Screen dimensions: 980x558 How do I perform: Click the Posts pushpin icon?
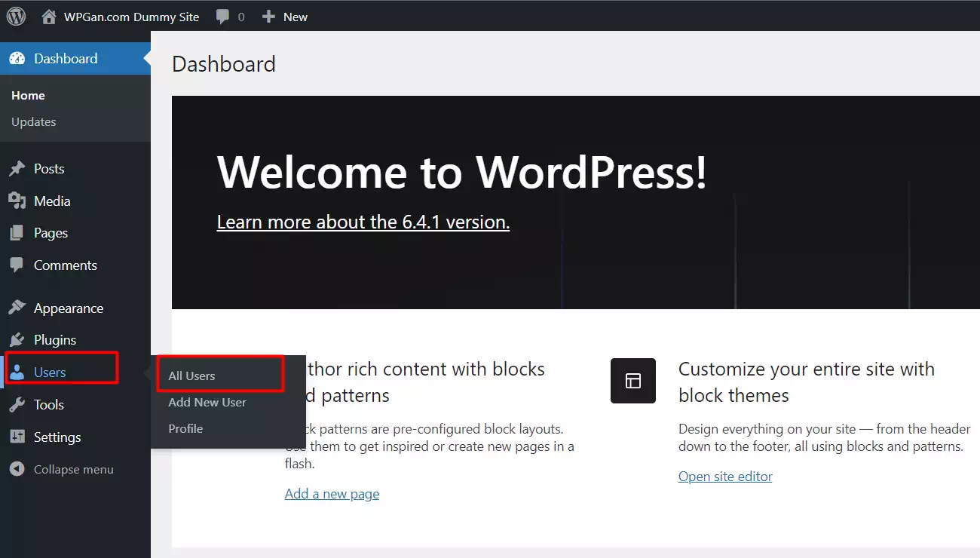[17, 169]
